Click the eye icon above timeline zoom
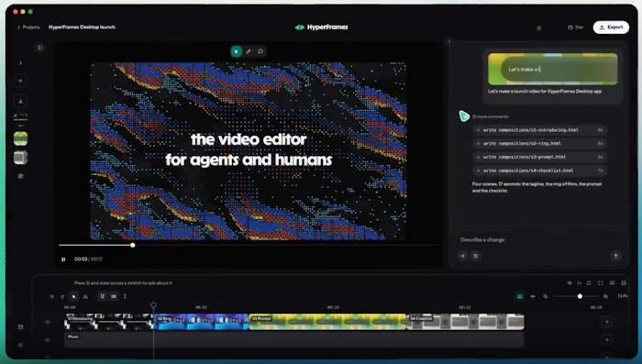642x364 pixels. coord(570,283)
